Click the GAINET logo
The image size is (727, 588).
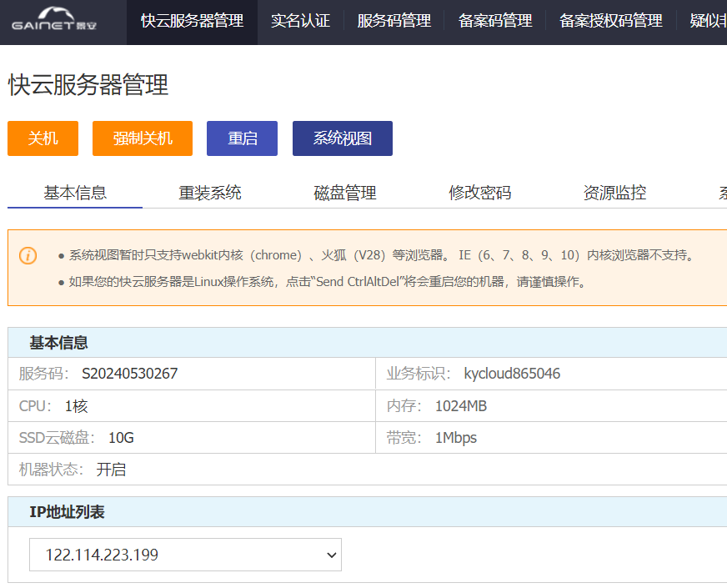[55, 20]
